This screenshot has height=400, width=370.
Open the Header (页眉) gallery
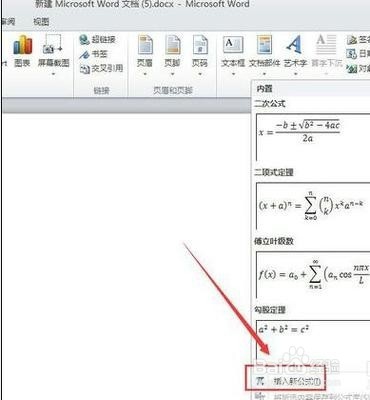pos(145,51)
